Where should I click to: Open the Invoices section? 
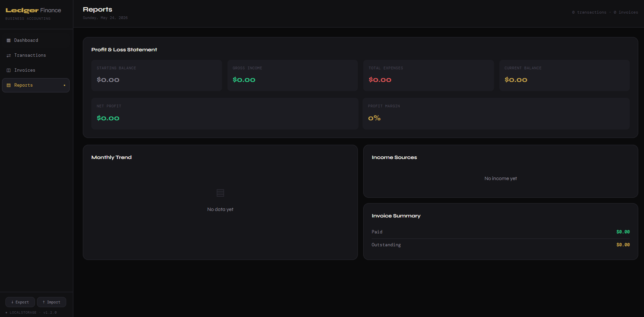(36, 70)
